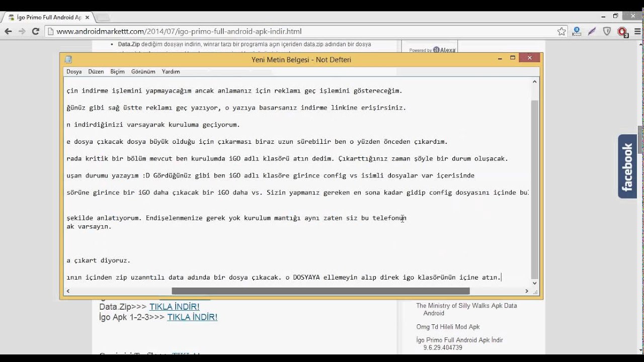This screenshot has height=362, width=644.
Task: Open the Düzen menu in Notepad
Action: click(x=96, y=71)
